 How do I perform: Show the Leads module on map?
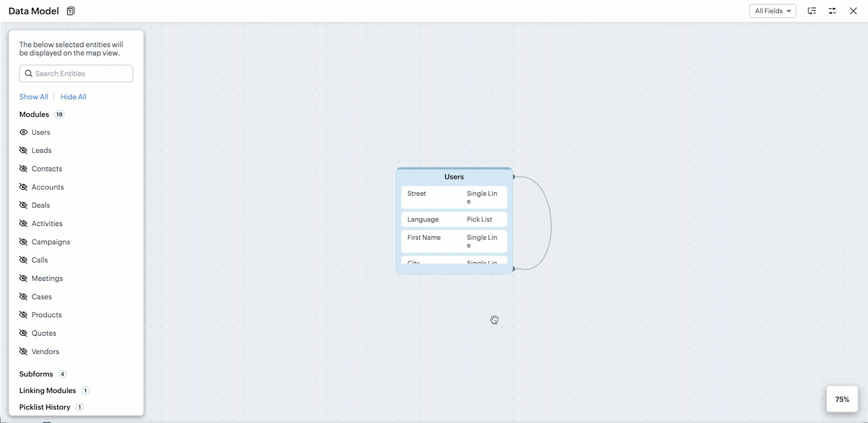[23, 150]
